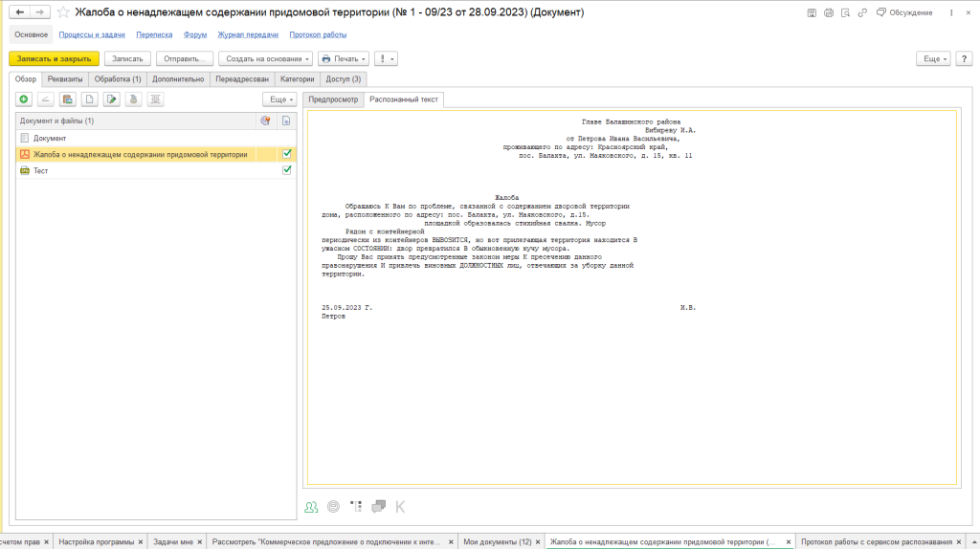Open the exclamation mark importance dropdown
The width and height of the screenshot is (980, 549).
coord(386,58)
